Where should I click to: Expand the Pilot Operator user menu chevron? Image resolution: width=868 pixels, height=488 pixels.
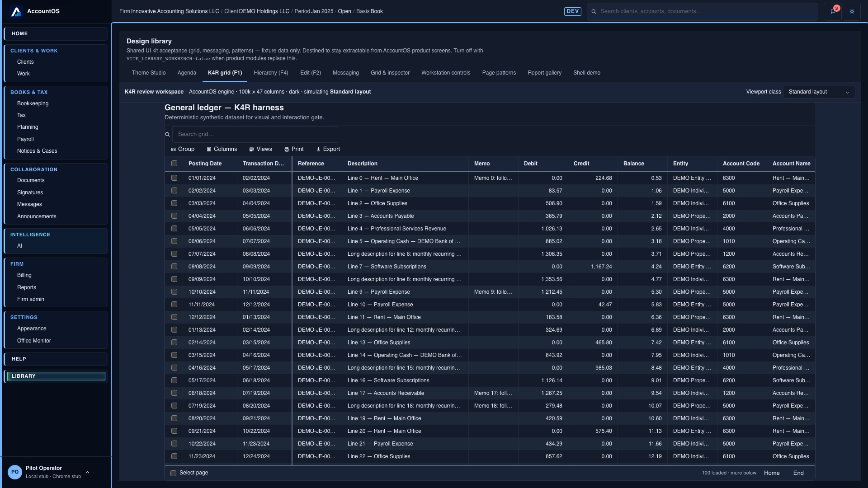point(87,473)
